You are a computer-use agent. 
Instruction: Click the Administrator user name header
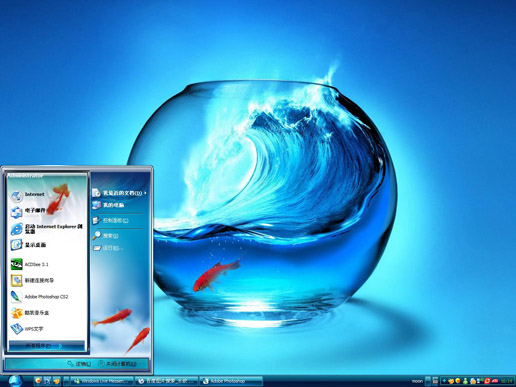tap(25, 176)
